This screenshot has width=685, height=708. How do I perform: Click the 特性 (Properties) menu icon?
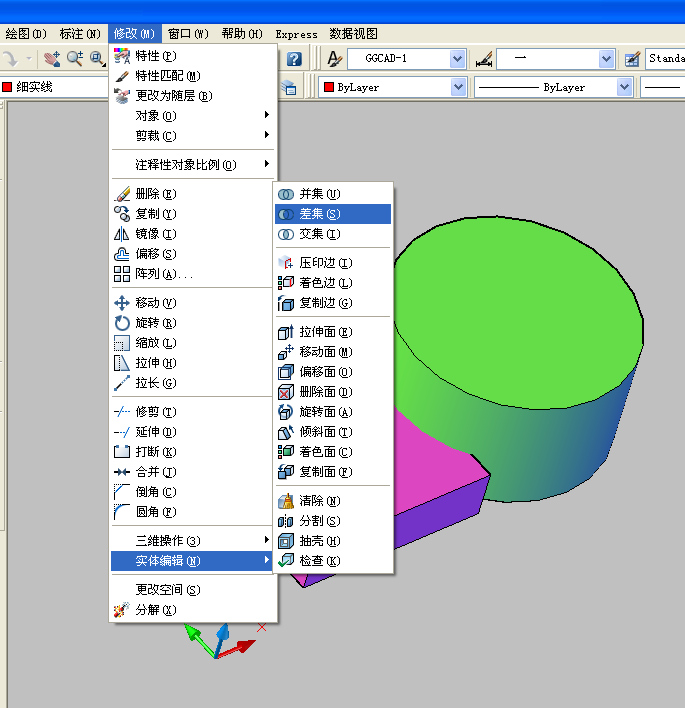click(121, 56)
